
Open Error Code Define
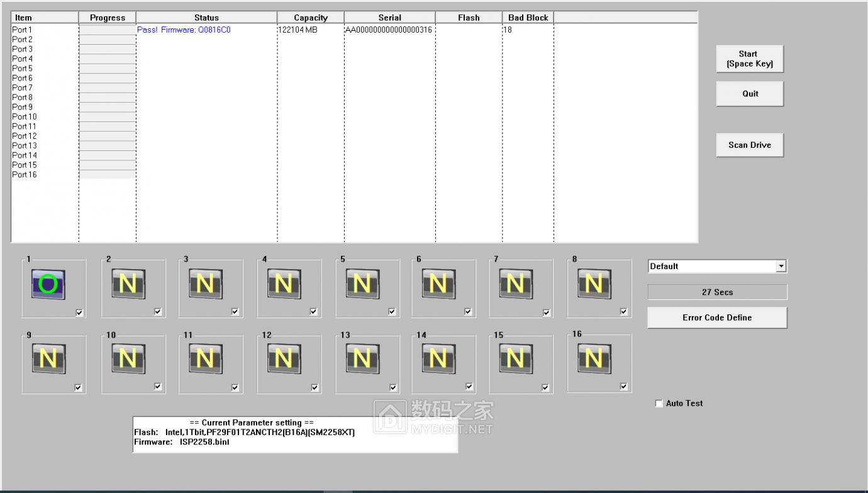point(716,317)
